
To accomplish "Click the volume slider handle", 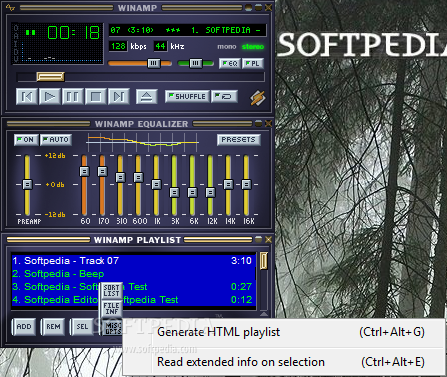I will pyautogui.click(x=154, y=63).
